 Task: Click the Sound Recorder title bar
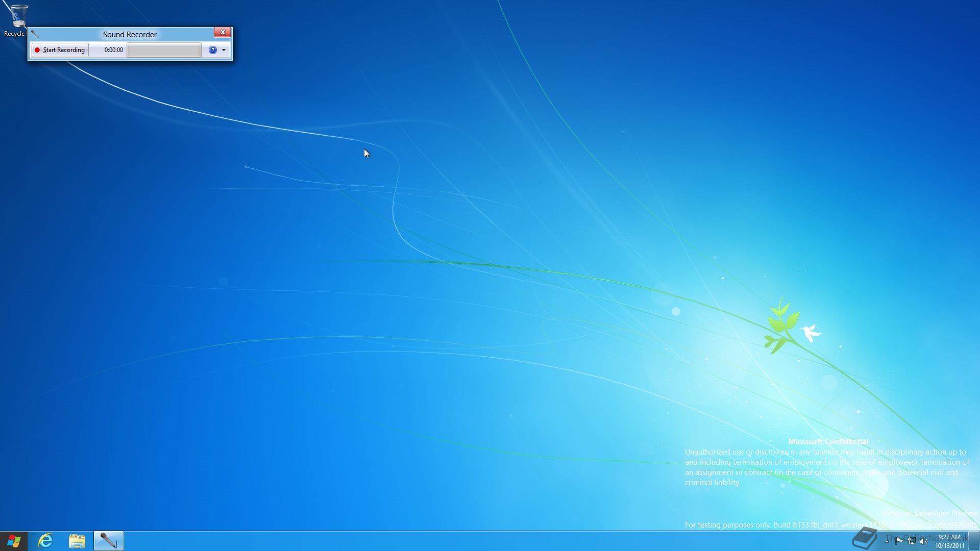[130, 34]
